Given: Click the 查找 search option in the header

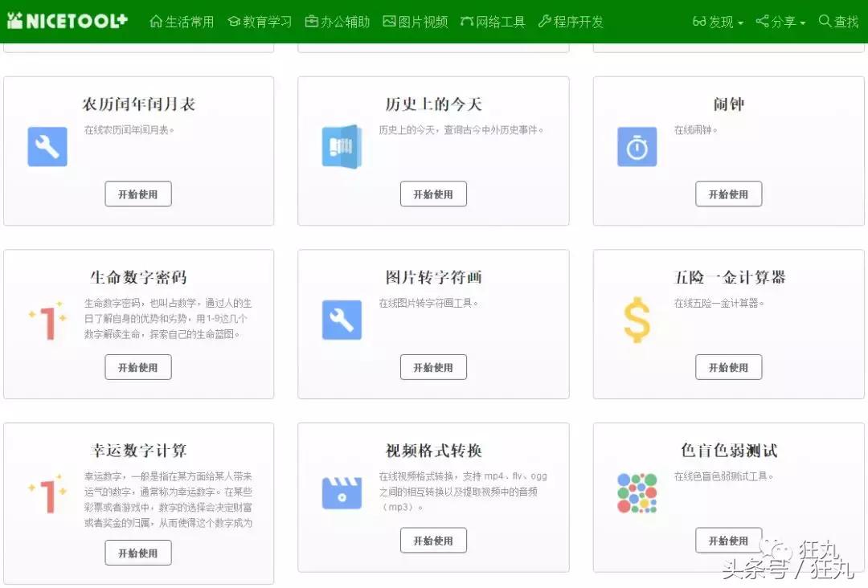Looking at the screenshot, I should [x=838, y=22].
